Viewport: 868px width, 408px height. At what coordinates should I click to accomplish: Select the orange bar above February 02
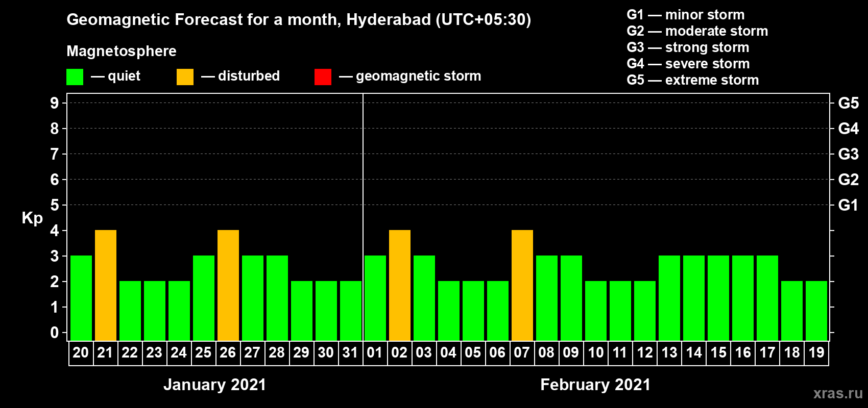click(400, 286)
